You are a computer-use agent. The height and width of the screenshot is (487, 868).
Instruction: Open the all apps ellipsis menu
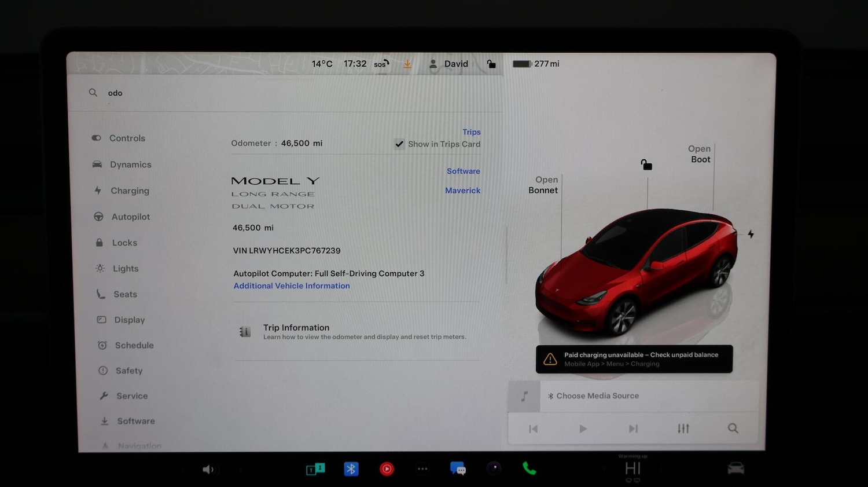pyautogui.click(x=422, y=469)
